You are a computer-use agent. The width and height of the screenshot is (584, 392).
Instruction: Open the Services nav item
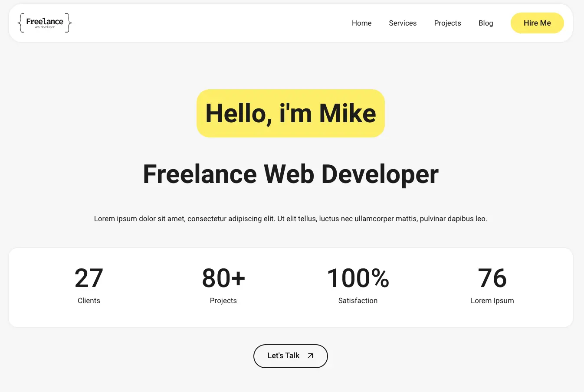(x=403, y=23)
